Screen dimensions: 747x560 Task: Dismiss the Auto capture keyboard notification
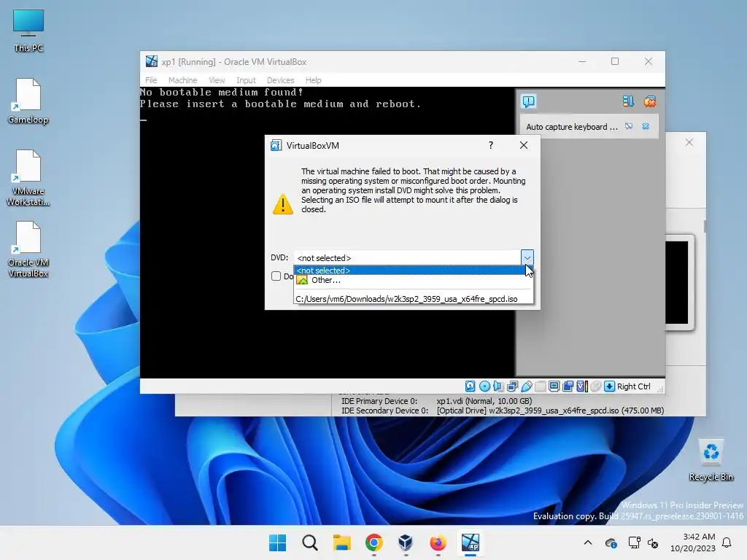[x=646, y=126]
